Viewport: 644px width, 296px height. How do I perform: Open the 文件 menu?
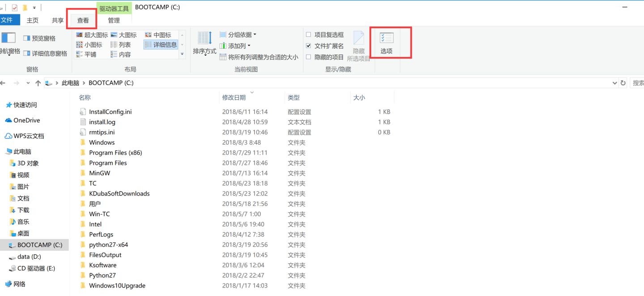10,20
